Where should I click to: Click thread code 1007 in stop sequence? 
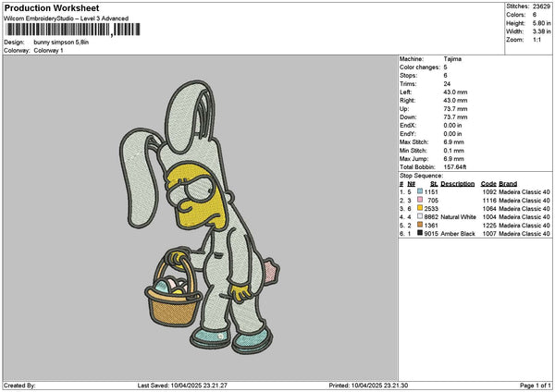[489, 234]
